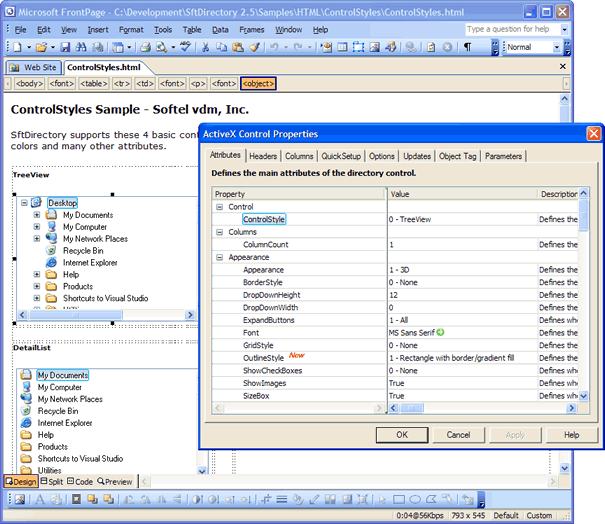Switch to the QuickSetup tab
Screen dimensions: 605x524
(x=341, y=156)
